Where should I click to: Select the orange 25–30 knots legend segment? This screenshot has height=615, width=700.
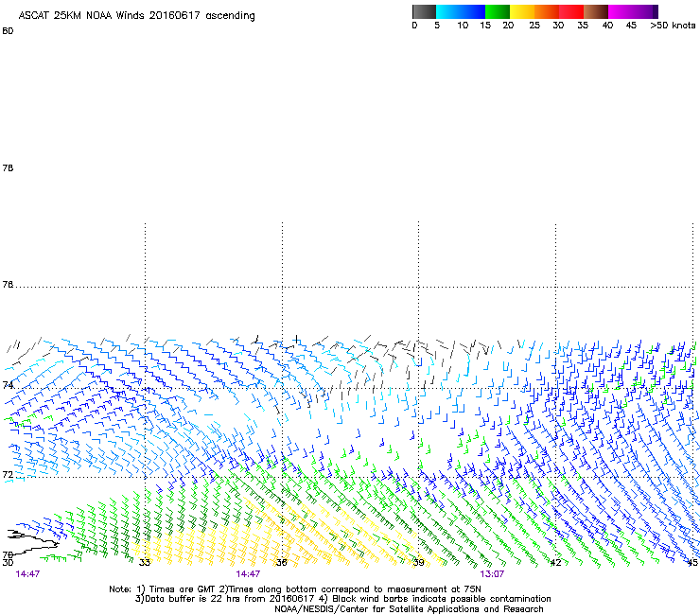[x=547, y=11]
